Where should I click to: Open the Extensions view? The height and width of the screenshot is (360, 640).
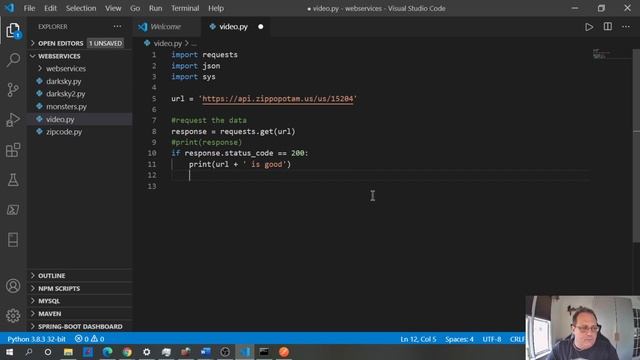13,150
